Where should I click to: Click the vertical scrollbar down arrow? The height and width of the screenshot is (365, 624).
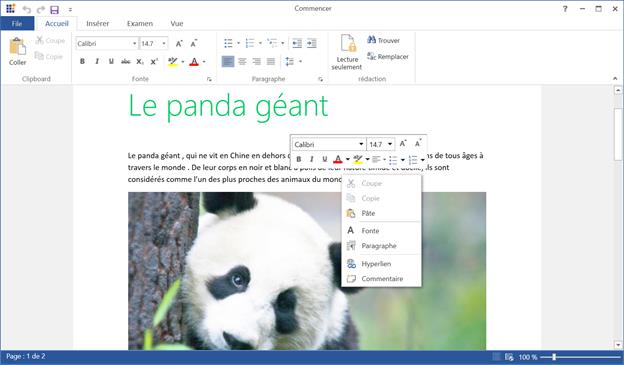coord(618,345)
